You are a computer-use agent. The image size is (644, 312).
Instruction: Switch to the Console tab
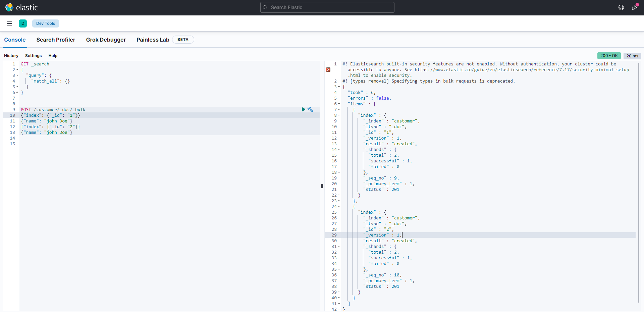coord(15,40)
